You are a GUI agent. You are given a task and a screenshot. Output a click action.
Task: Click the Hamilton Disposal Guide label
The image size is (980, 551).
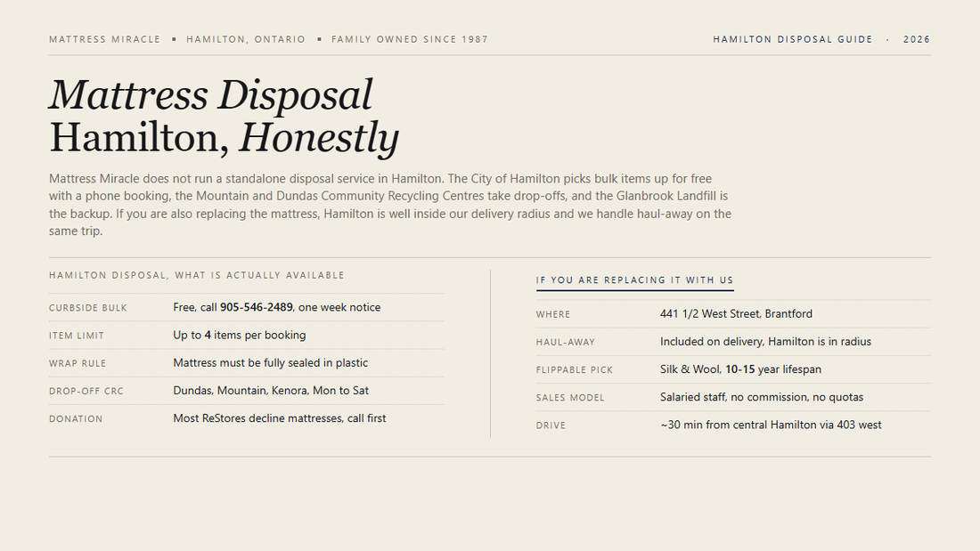click(x=793, y=39)
